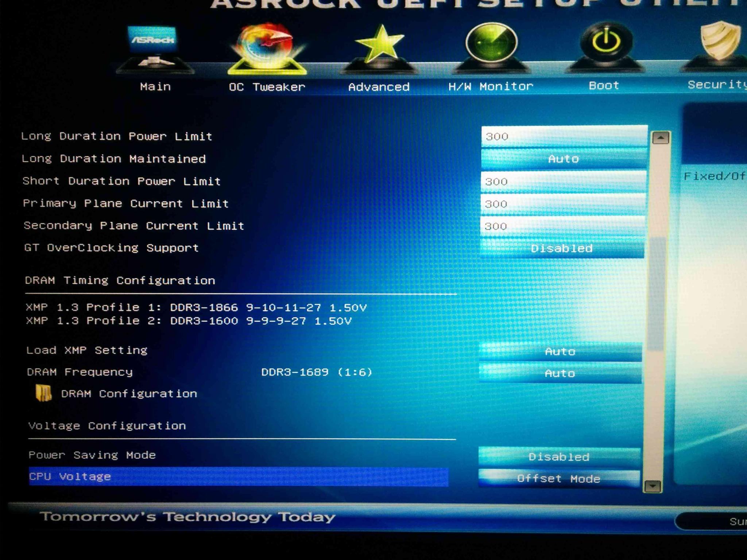
Task: Click the OC Tweaker rocket icon
Action: [267, 48]
